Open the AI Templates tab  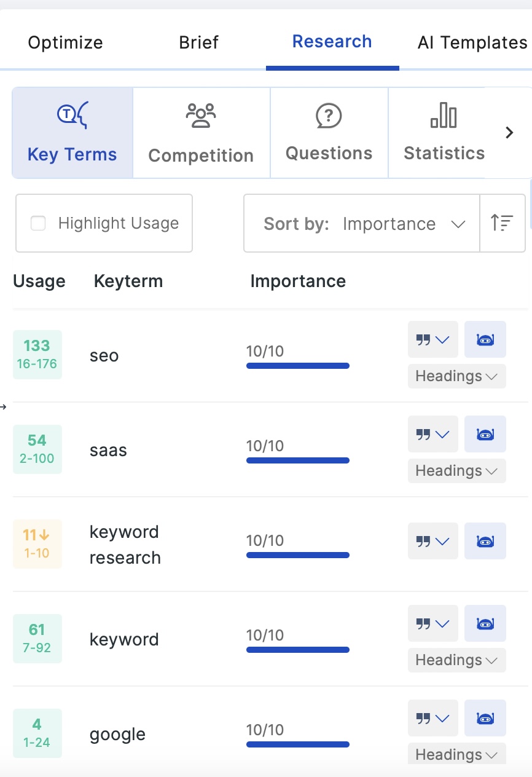[x=472, y=42]
